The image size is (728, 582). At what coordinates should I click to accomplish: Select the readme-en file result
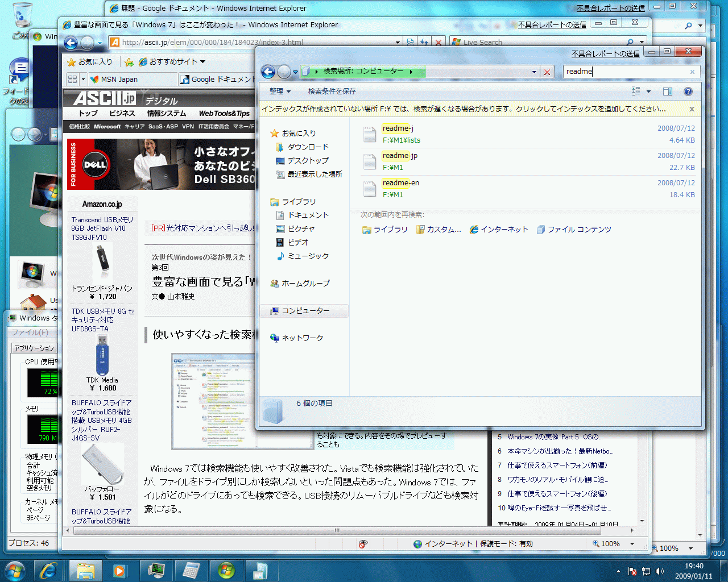coord(528,189)
